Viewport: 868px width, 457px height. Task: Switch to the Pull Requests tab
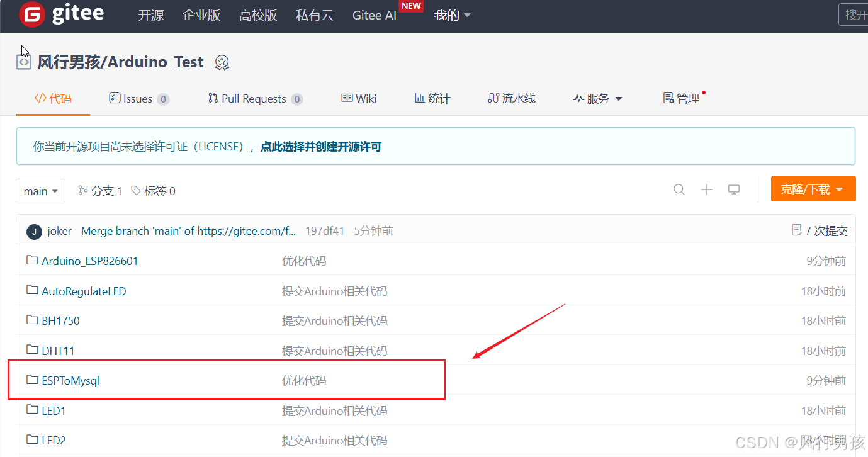[x=255, y=98]
